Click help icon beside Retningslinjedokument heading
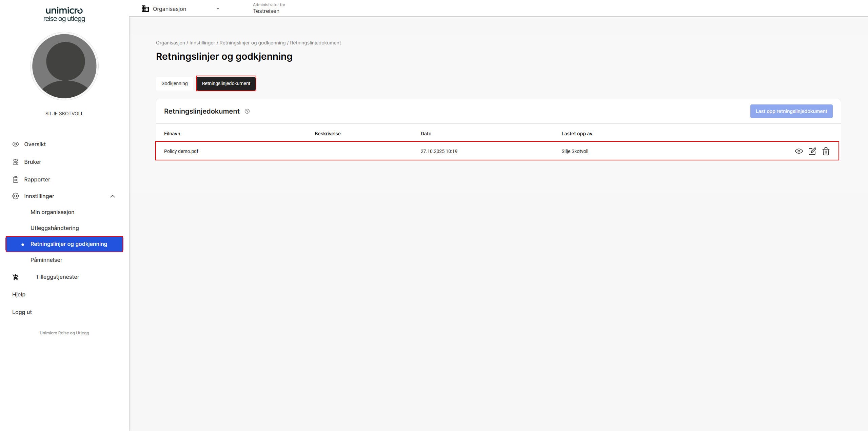 click(247, 111)
